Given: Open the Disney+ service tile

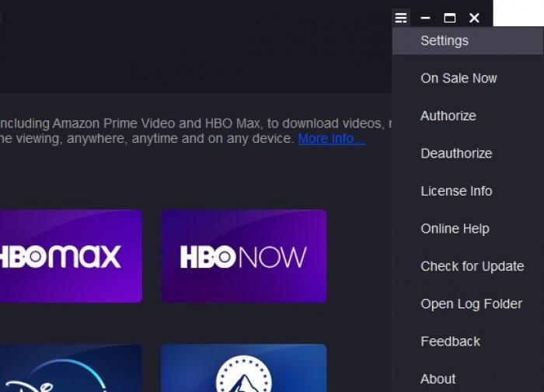Looking at the screenshot, I should (x=71, y=368).
